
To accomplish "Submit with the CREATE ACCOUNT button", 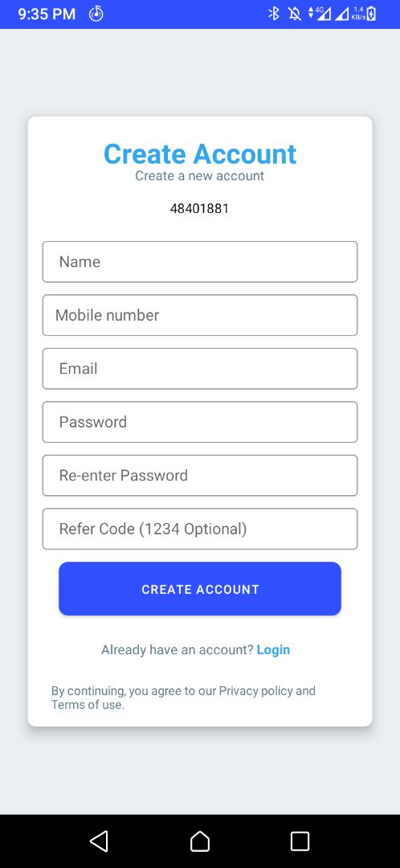I will pos(200,589).
